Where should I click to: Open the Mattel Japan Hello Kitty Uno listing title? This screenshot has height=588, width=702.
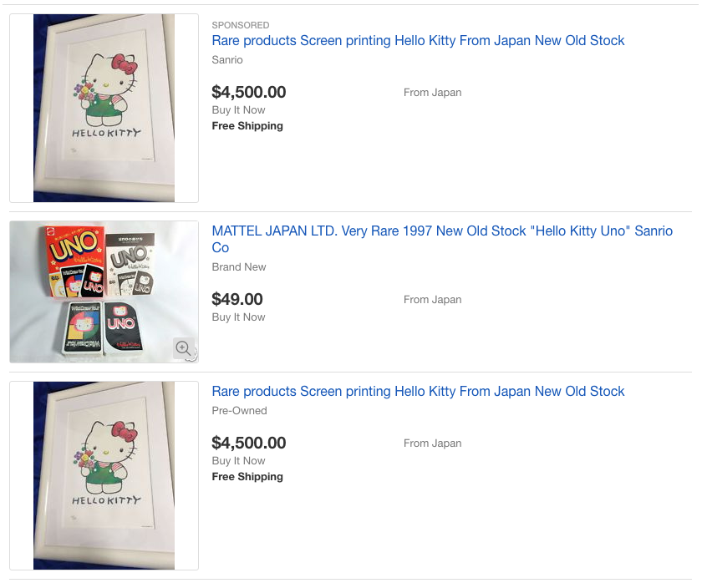coord(442,231)
